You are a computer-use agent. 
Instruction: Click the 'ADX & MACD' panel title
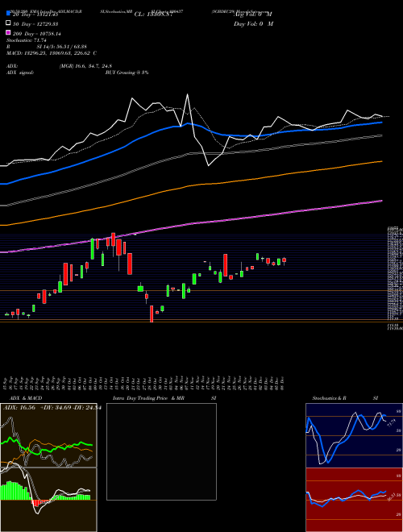[x=26, y=398]
